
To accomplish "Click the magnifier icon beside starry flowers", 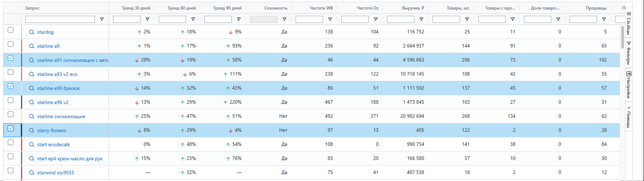I will click(x=31, y=130).
